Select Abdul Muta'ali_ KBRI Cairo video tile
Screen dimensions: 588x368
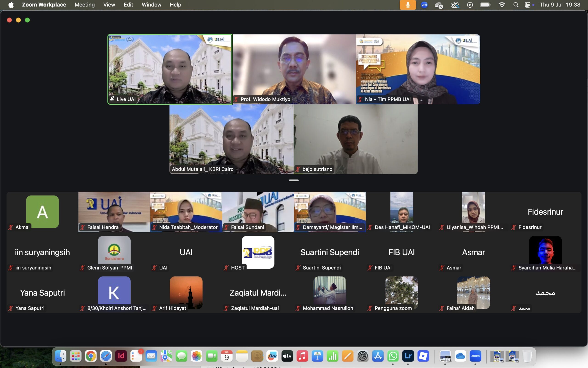(x=231, y=139)
